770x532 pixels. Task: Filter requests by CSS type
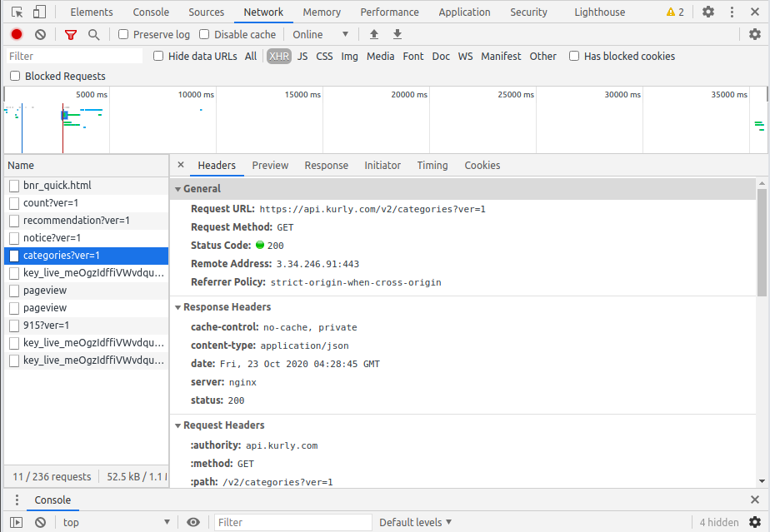(324, 56)
